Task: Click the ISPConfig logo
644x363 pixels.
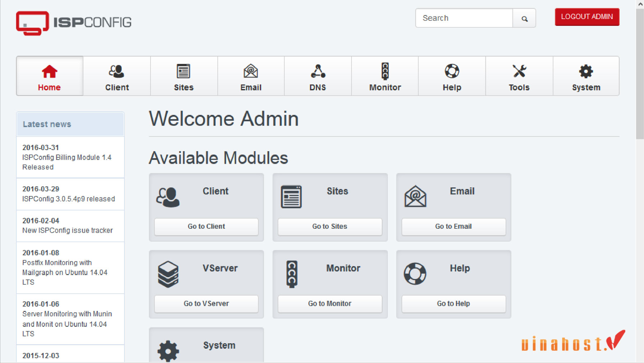Action: point(74,23)
